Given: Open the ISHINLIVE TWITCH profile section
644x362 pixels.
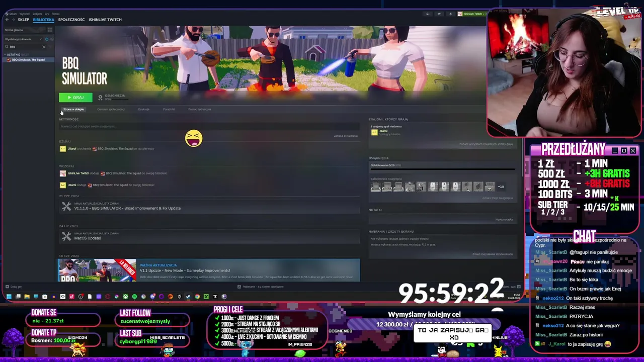Looking at the screenshot, I should tap(105, 20).
